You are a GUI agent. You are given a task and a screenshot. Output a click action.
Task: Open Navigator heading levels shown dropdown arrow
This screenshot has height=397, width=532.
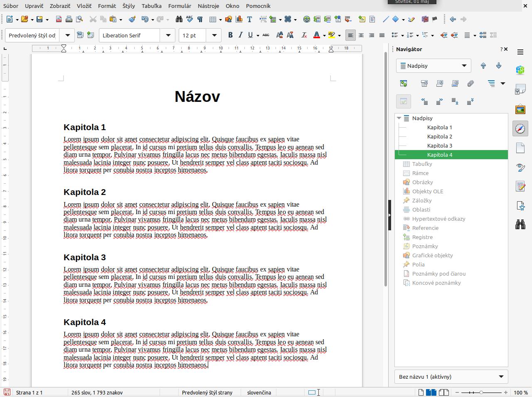(502, 84)
